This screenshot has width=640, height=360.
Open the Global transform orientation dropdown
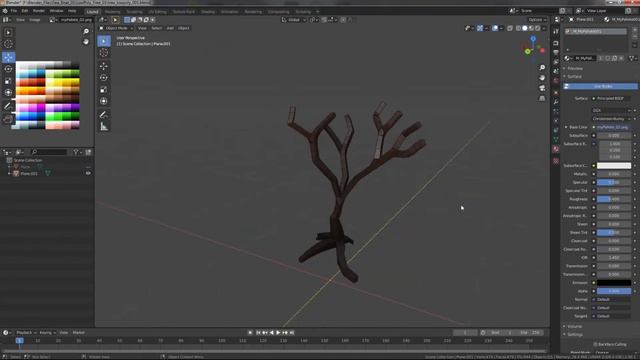pyautogui.click(x=294, y=20)
